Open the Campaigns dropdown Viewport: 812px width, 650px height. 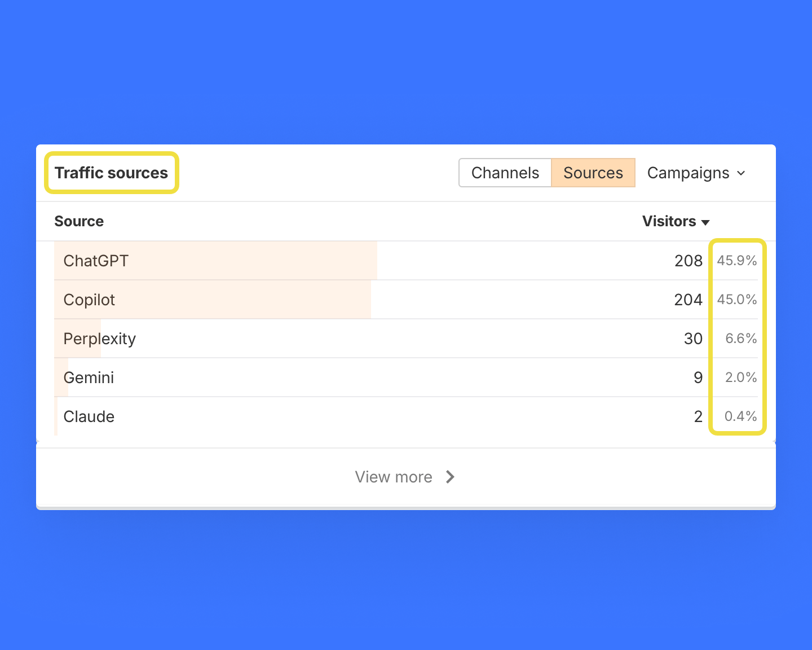coord(696,173)
